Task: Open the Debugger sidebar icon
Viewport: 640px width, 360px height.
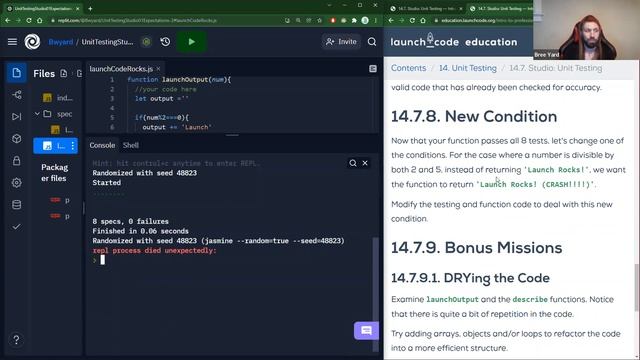Action: click(17, 117)
